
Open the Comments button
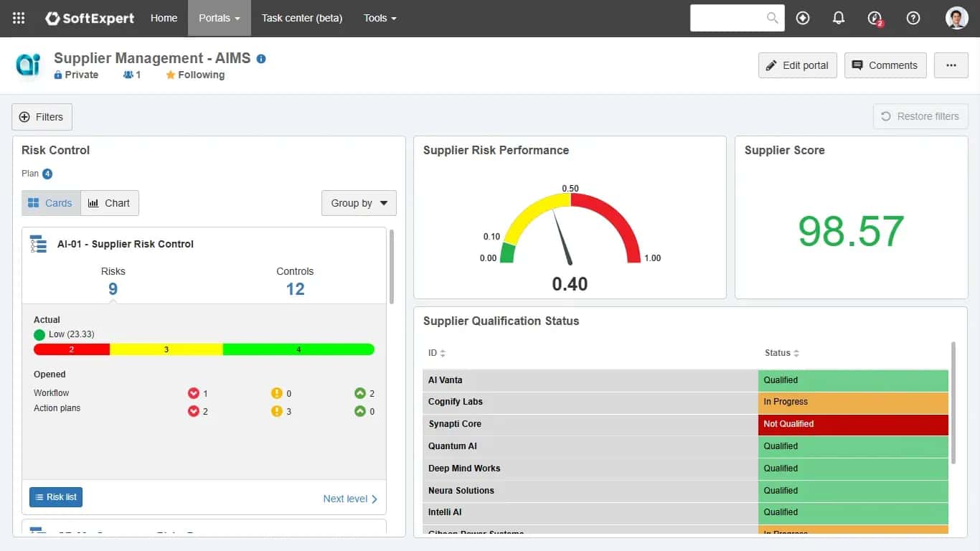[885, 65]
